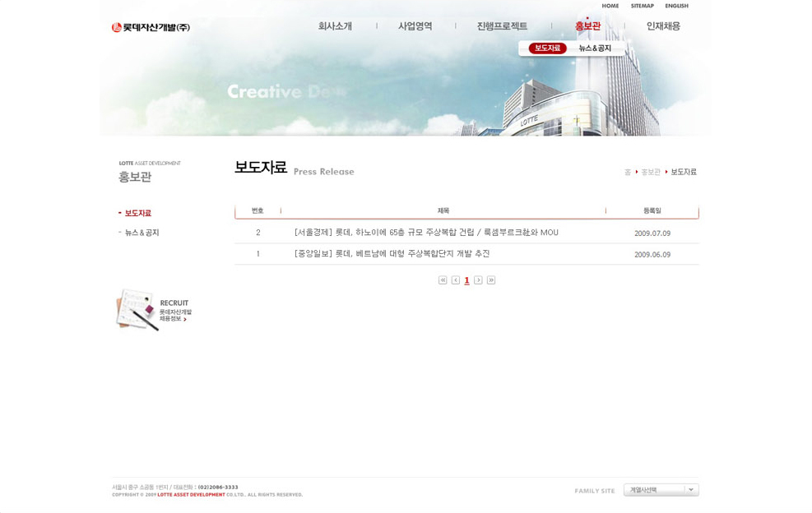Click the Lotte Asset Development logo

pyautogui.click(x=151, y=27)
